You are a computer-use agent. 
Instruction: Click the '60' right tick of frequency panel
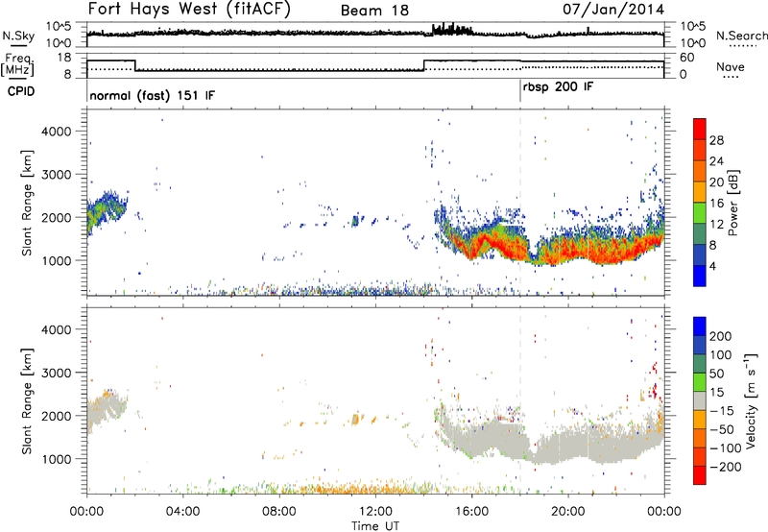[687, 58]
